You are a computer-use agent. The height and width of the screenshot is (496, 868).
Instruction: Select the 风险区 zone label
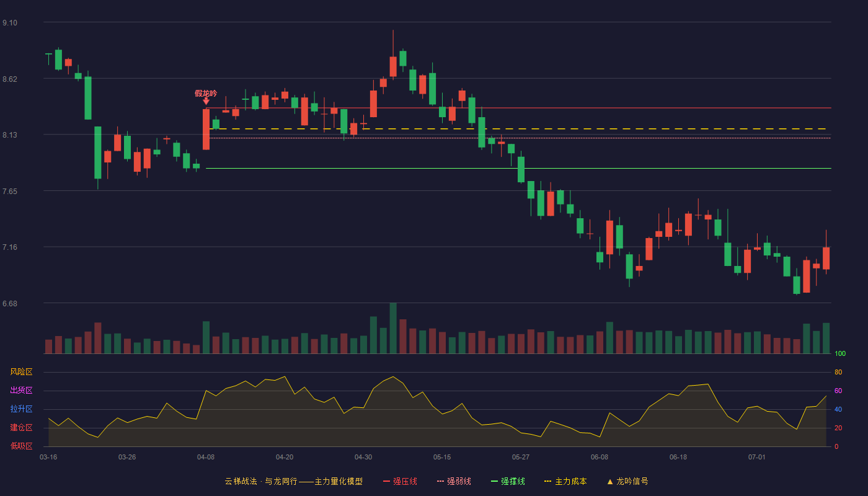pos(21,372)
